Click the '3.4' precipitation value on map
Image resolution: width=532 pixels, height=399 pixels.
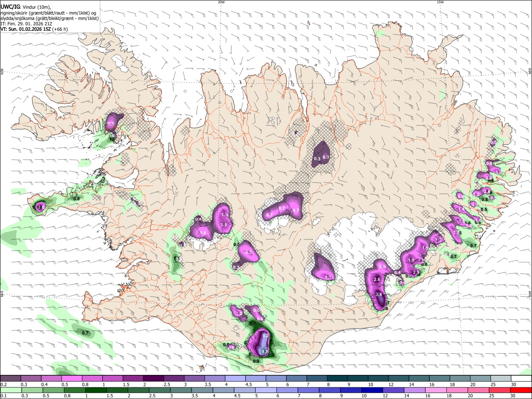(379, 294)
